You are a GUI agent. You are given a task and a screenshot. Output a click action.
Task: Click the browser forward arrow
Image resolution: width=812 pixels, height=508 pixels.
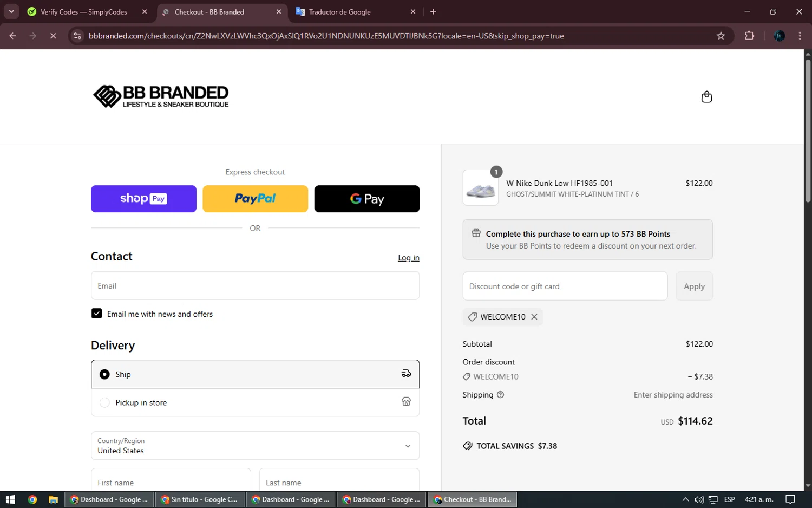[33, 36]
